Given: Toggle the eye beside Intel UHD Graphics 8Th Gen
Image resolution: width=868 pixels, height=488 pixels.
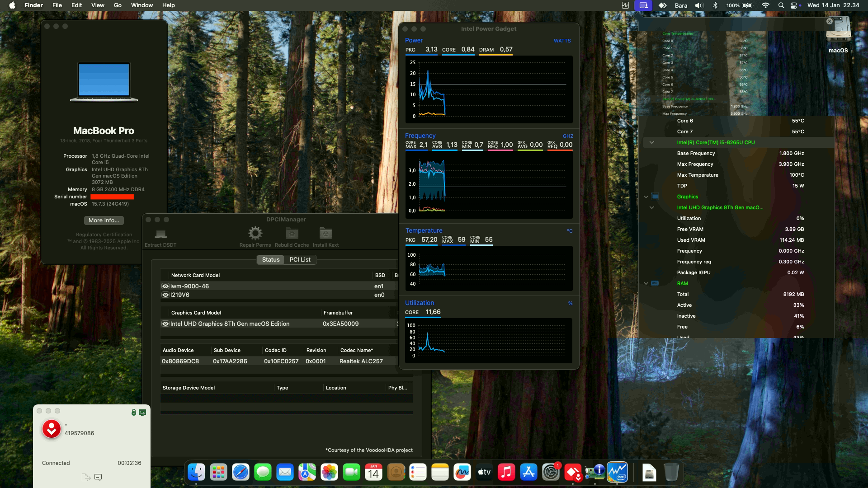Looking at the screenshot, I should pyautogui.click(x=165, y=324).
